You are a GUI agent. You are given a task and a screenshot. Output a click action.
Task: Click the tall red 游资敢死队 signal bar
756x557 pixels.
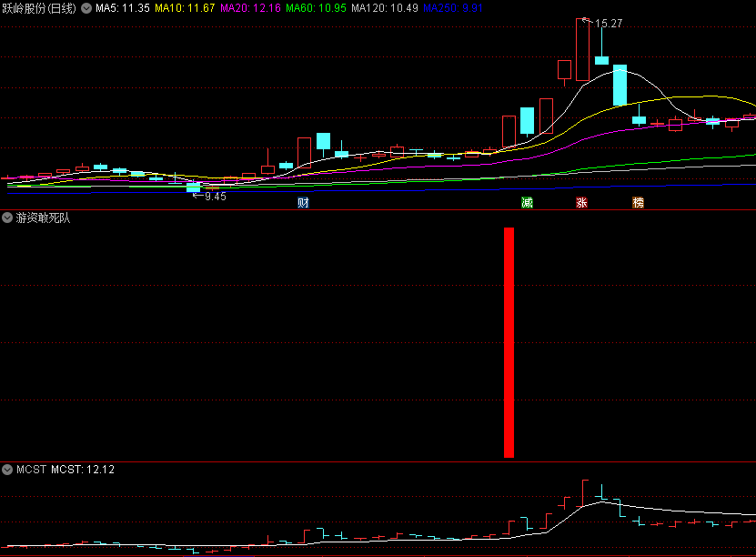click(x=509, y=342)
